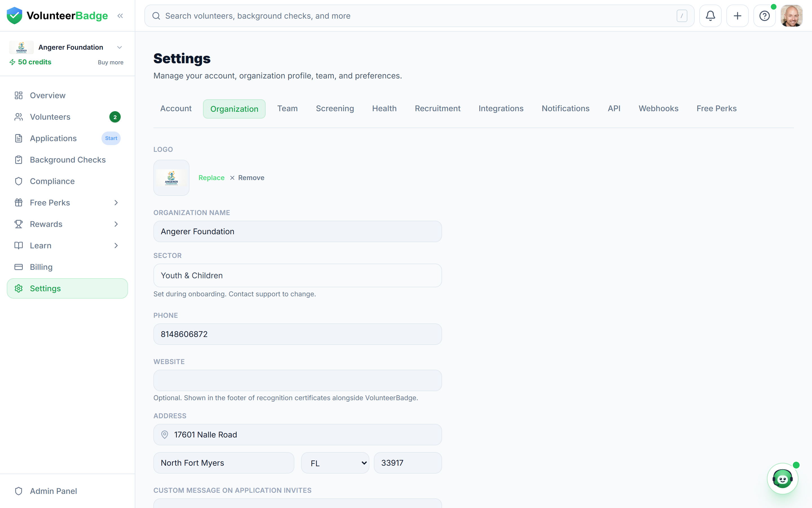Click the organization logo preview thumbnail
This screenshot has height=508, width=812.
[x=171, y=178]
